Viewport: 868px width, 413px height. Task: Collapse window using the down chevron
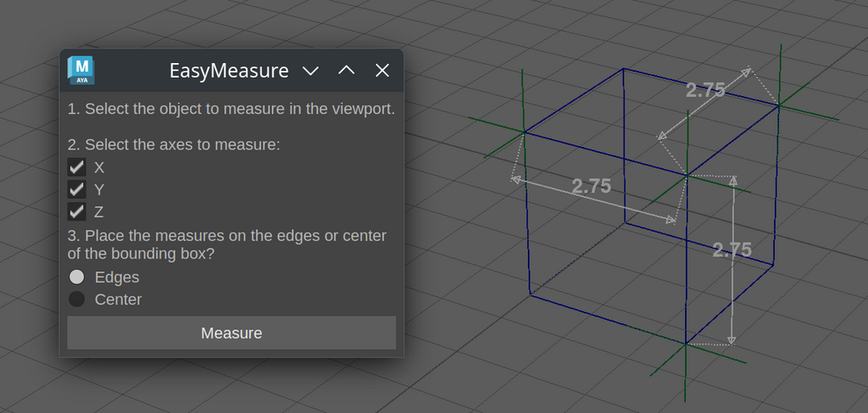[311, 70]
